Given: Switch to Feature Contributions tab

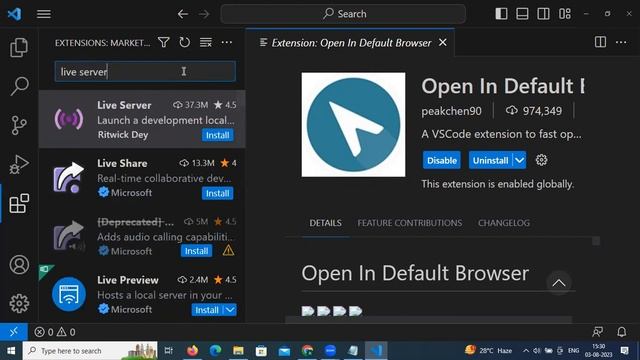Looking at the screenshot, I should (410, 223).
